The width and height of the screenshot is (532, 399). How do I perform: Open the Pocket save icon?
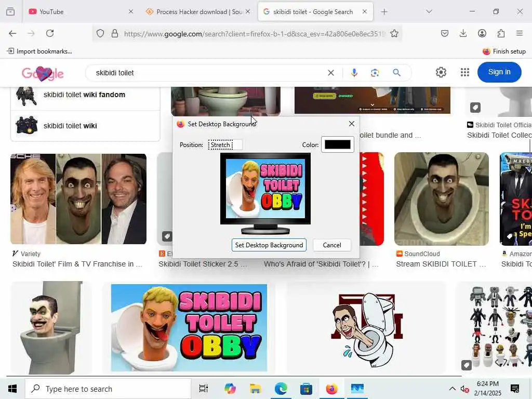pos(445,33)
